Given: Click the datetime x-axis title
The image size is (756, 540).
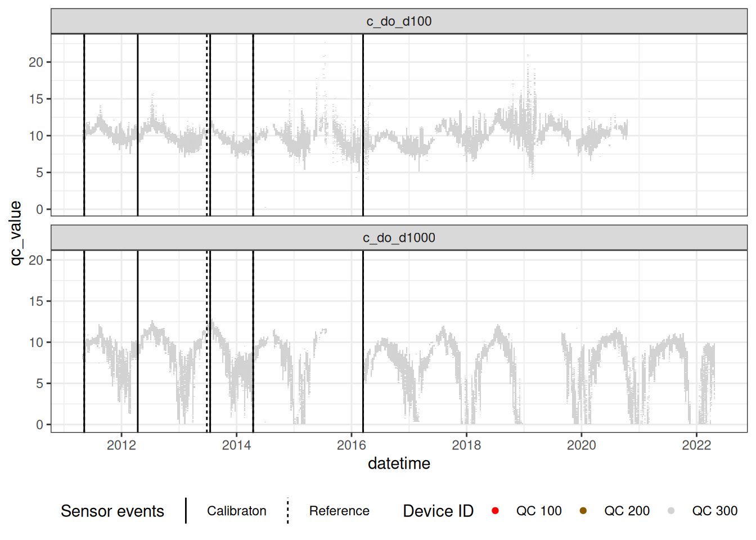Looking at the screenshot, I should click(x=399, y=463).
